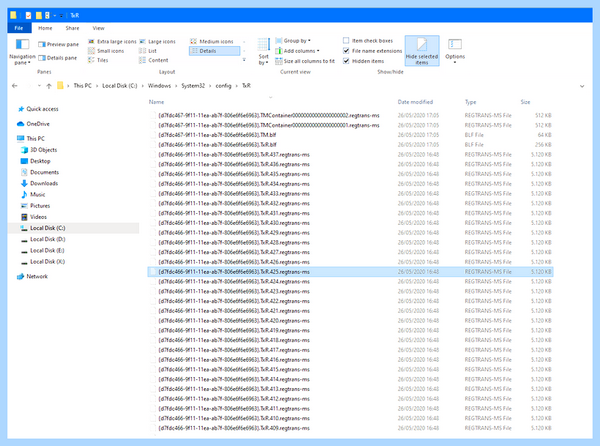Select This PC in the navigation tree
600x446 pixels.
point(31,138)
